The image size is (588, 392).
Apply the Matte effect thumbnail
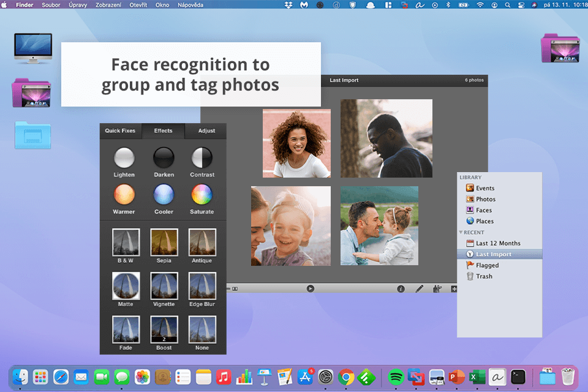(126, 286)
